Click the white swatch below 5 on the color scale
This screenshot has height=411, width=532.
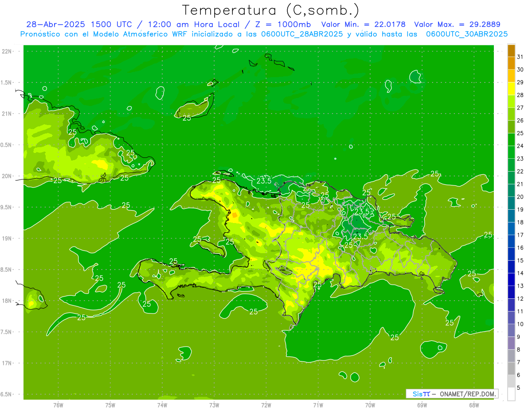tap(511, 394)
